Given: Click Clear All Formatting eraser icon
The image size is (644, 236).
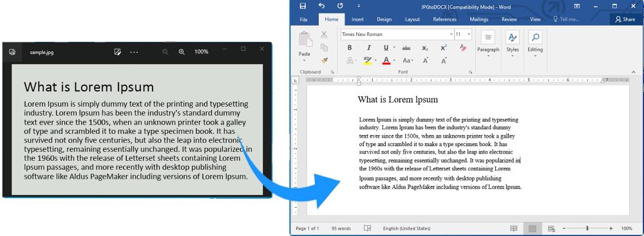Looking at the screenshot, I should pos(463,48).
